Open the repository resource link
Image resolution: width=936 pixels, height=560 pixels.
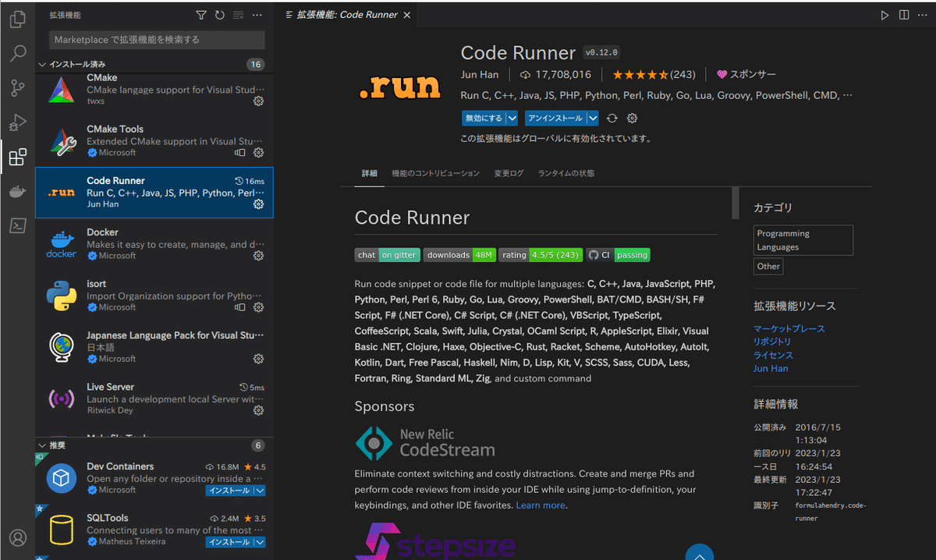pos(772,342)
